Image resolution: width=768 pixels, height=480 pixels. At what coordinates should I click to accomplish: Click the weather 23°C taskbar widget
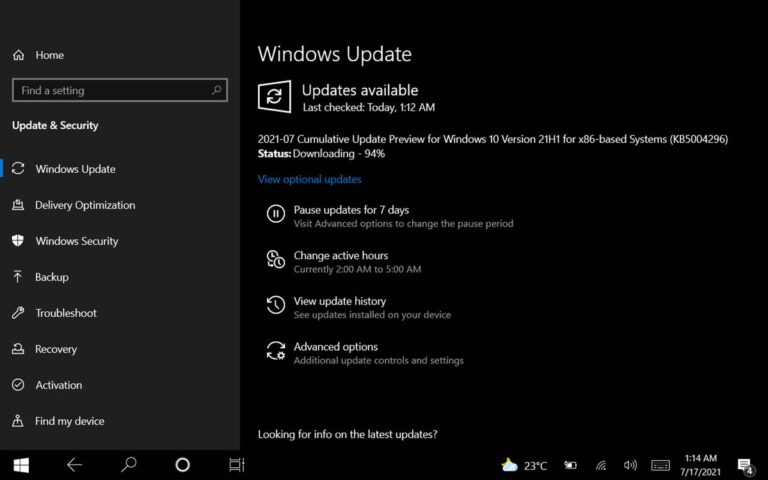pyautogui.click(x=524, y=465)
